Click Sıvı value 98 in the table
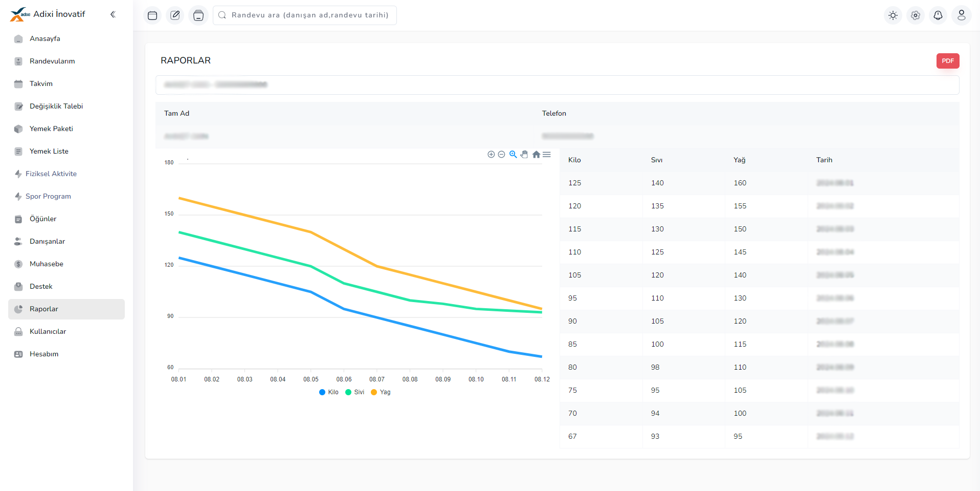The width and height of the screenshot is (980, 491). pyautogui.click(x=655, y=368)
